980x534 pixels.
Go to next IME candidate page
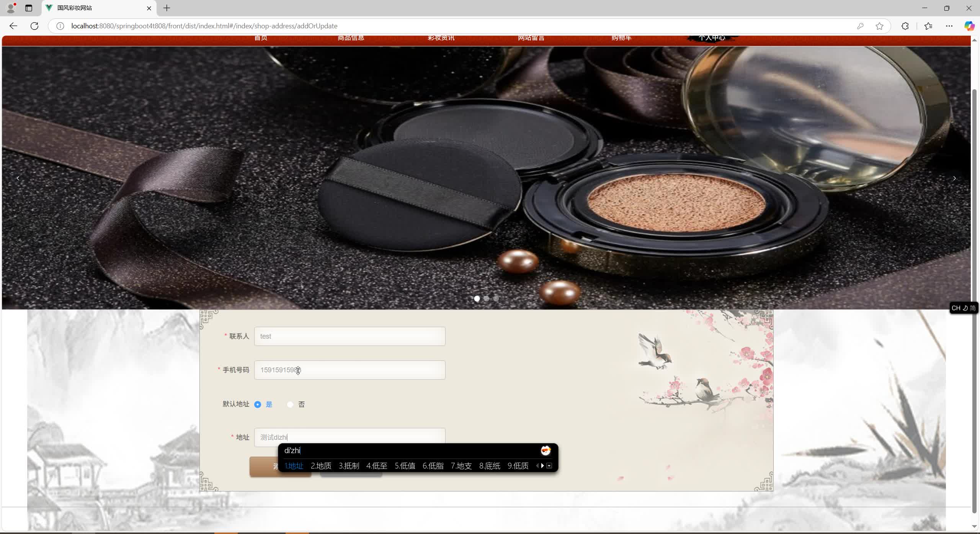542,466
